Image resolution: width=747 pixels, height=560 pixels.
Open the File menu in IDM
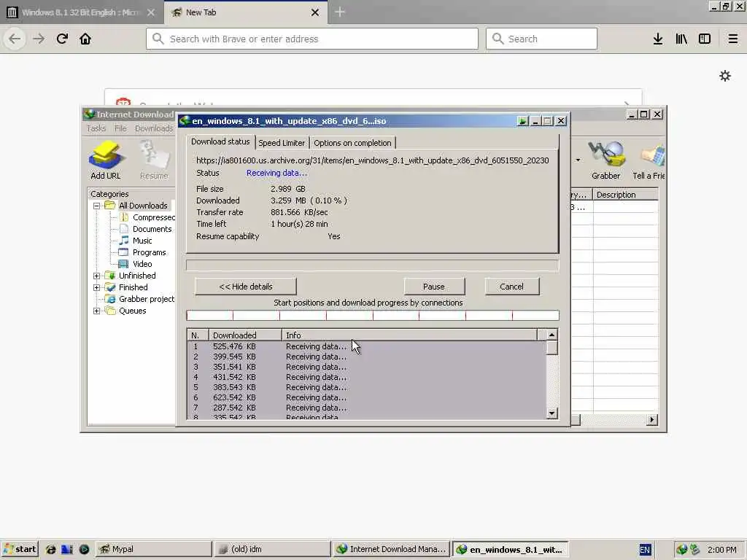120,128
